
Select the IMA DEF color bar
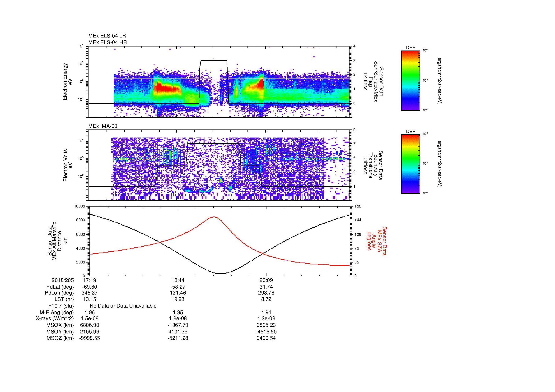point(410,164)
